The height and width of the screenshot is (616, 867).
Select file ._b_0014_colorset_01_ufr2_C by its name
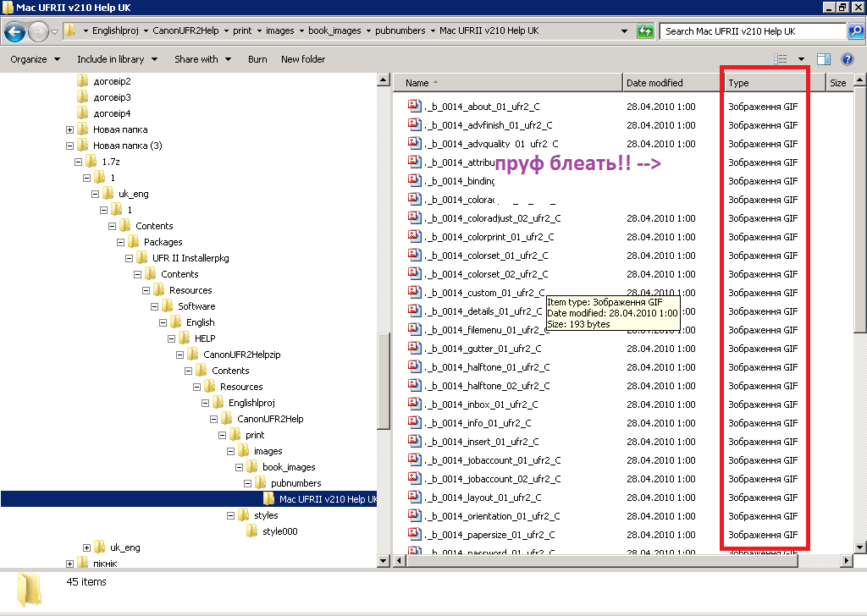pos(486,256)
